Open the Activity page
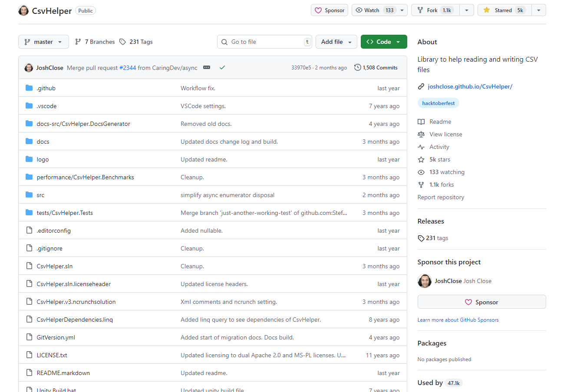This screenshot has width=567, height=392. [x=439, y=147]
